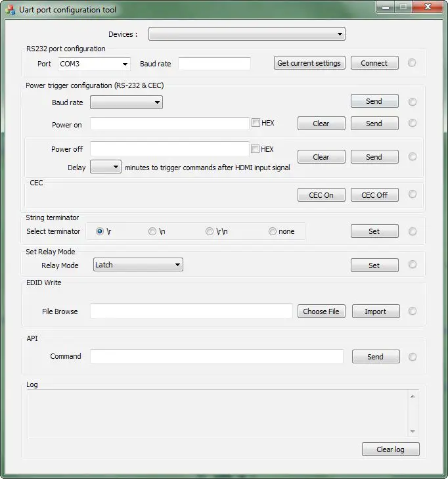
Task: Click Clear button for Power on
Action: click(321, 124)
